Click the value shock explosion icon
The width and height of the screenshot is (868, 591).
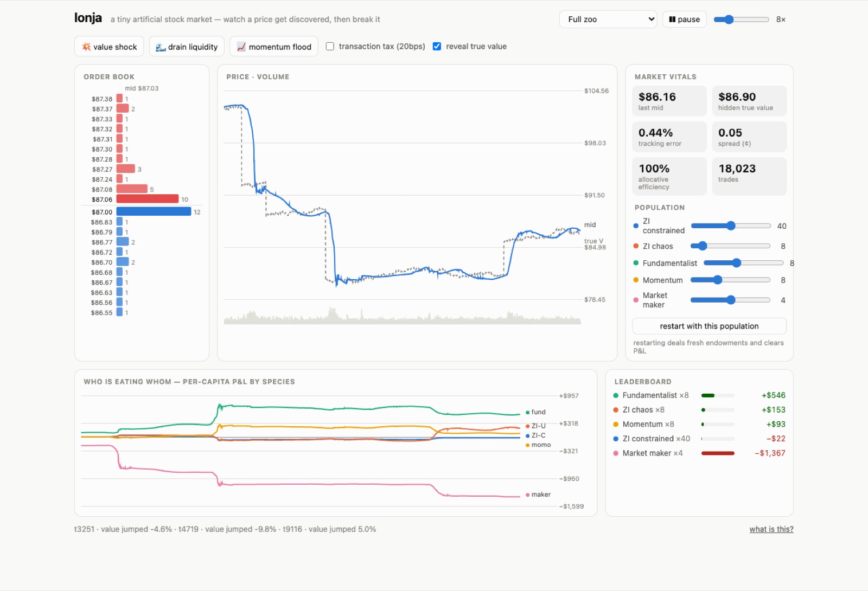pyautogui.click(x=86, y=47)
